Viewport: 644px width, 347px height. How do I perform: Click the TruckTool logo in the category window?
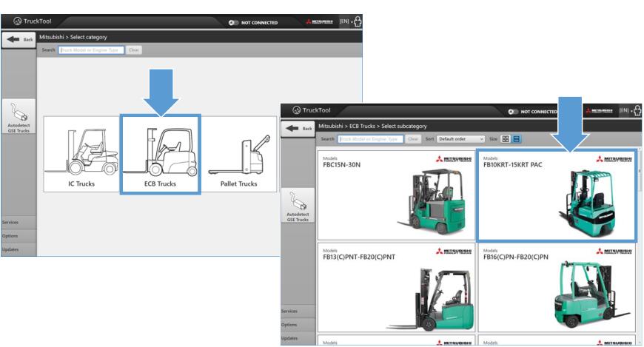coord(33,21)
